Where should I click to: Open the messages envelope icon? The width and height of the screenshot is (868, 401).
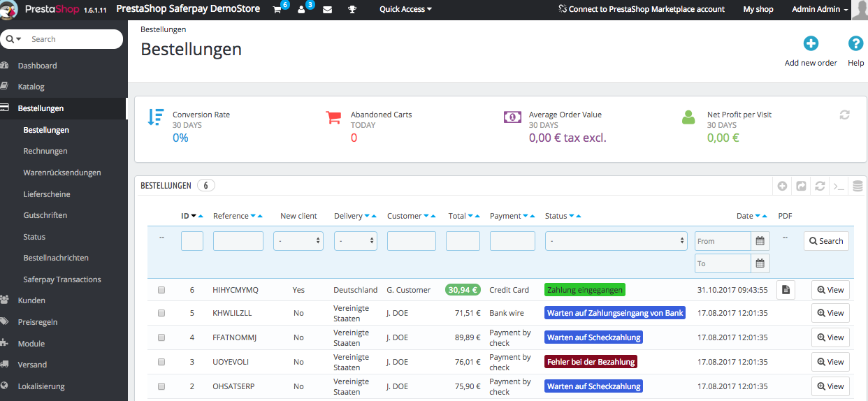tap(327, 10)
